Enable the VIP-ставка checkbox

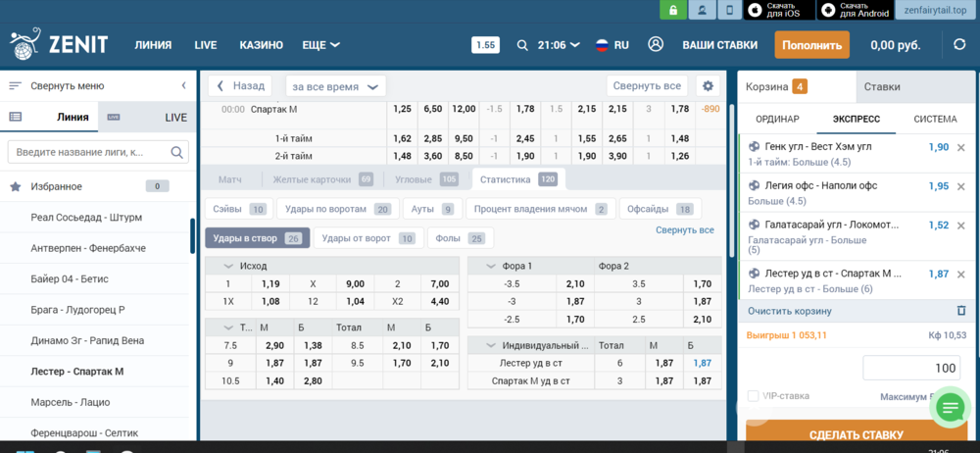click(x=753, y=396)
